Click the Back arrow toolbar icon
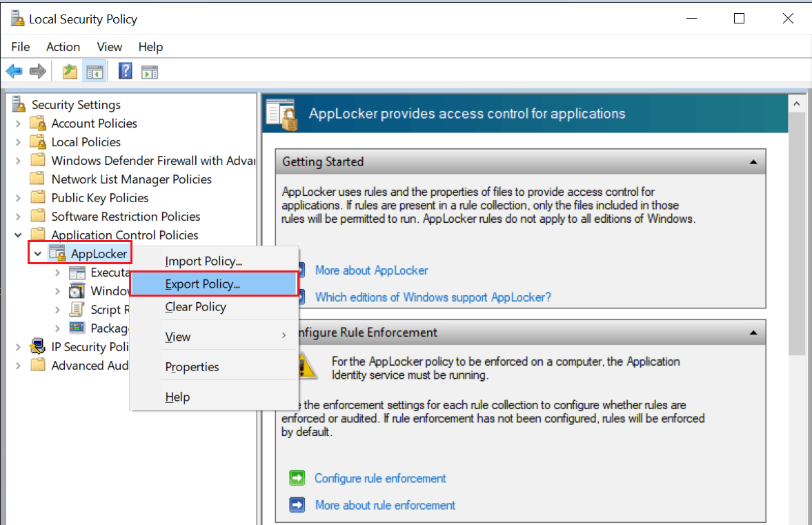This screenshot has width=812, height=525. point(14,71)
